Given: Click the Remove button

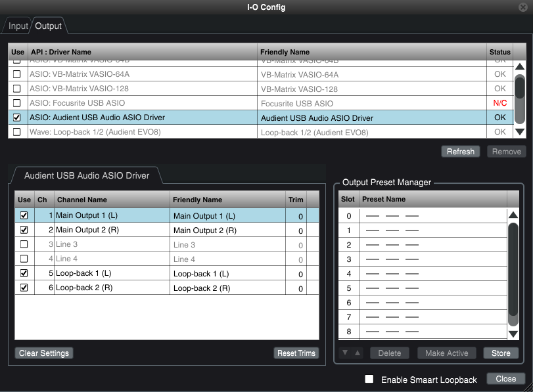Looking at the screenshot, I should pyautogui.click(x=507, y=152).
